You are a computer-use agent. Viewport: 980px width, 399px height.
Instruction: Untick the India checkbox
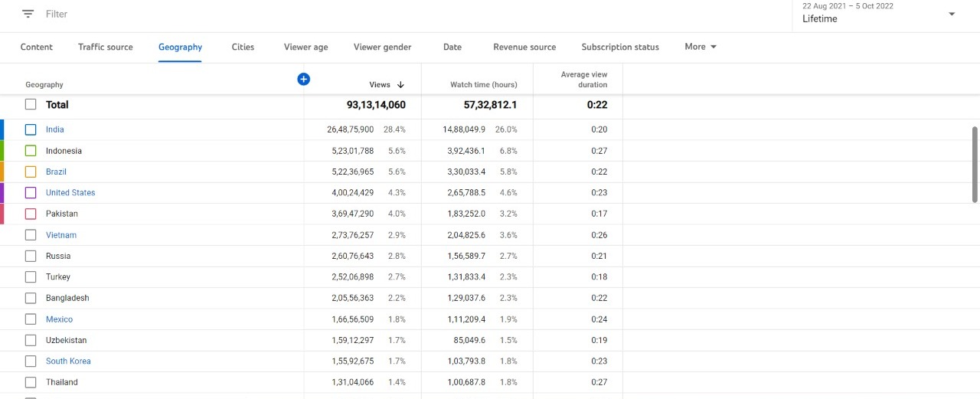pos(31,129)
